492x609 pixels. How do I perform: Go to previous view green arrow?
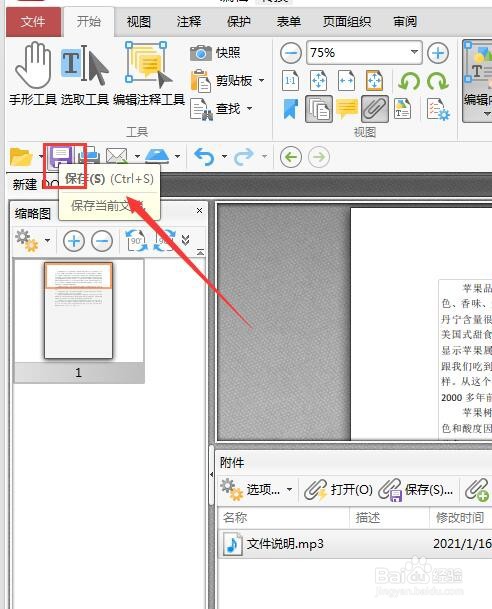tap(290, 157)
